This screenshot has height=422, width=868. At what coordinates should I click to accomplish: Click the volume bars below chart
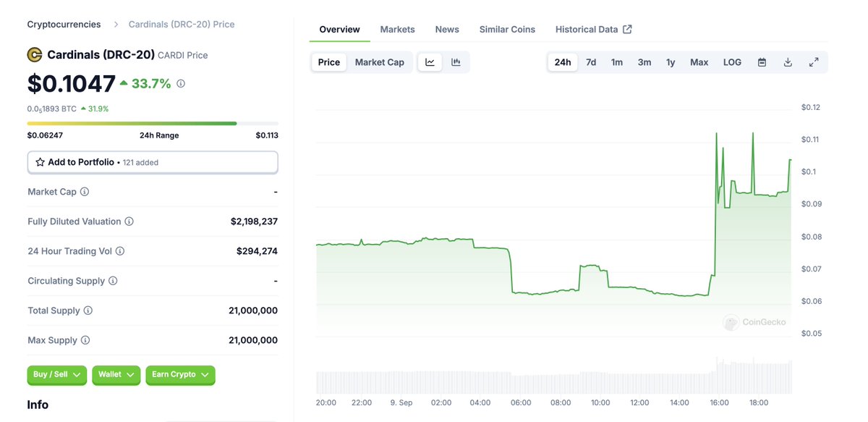click(553, 376)
